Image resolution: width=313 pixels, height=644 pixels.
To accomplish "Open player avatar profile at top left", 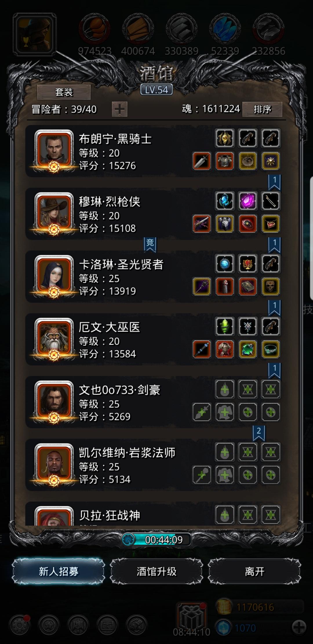I will click(34, 34).
